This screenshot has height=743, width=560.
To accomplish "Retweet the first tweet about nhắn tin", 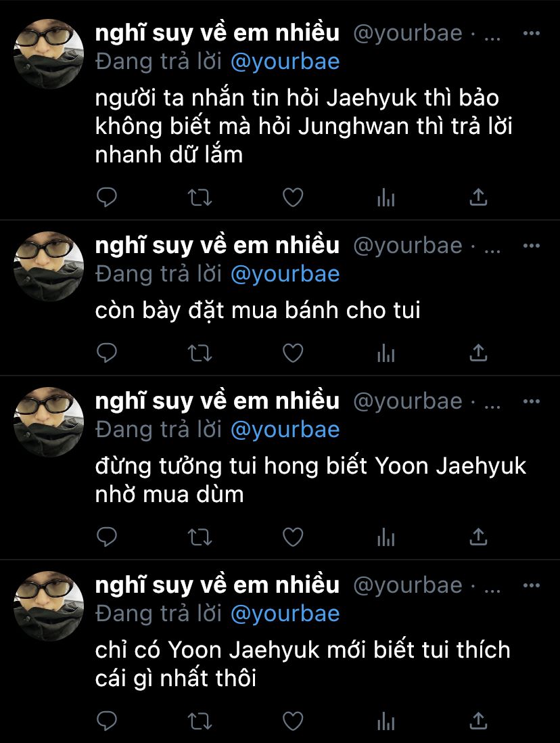I will tap(200, 197).
